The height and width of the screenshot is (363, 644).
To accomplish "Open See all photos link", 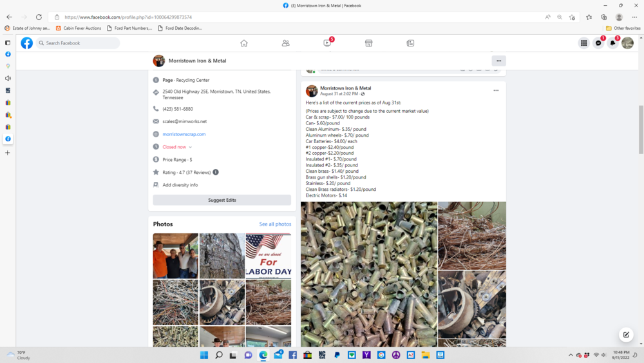I will click(x=275, y=224).
